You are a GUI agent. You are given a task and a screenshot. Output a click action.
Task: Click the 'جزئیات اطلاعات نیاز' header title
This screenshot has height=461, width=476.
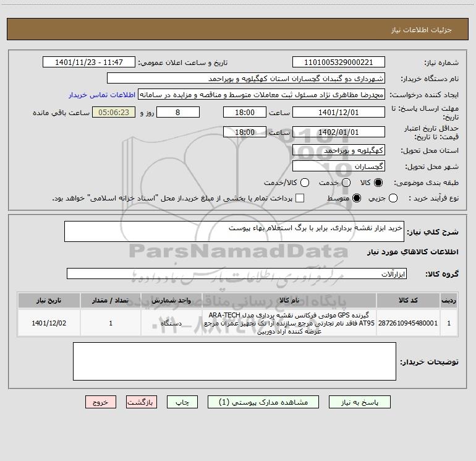point(421,30)
